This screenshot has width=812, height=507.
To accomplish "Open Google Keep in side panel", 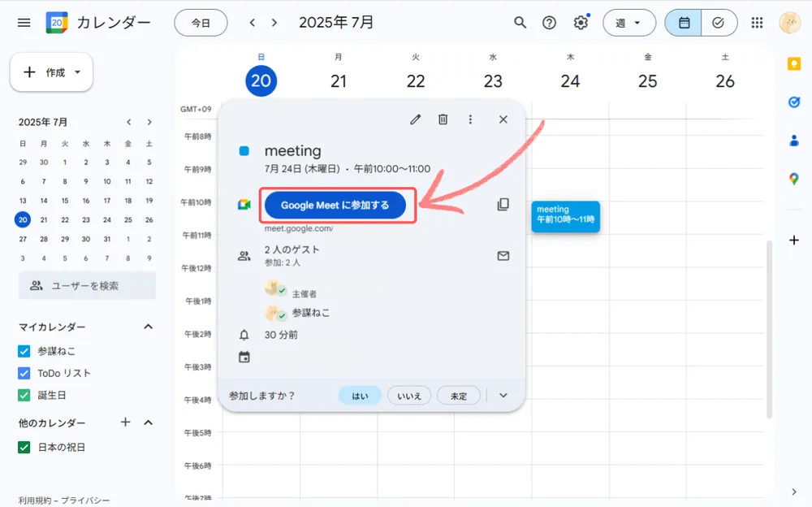I will (794, 63).
